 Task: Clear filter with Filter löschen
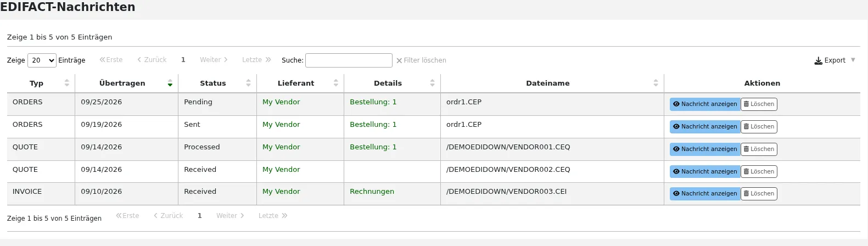pos(421,60)
